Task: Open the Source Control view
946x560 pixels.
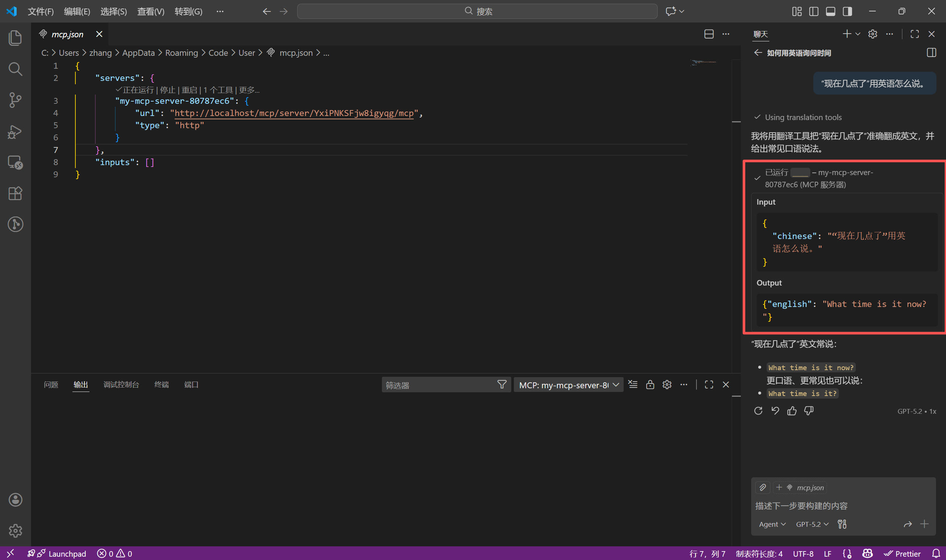Action: coord(15,100)
